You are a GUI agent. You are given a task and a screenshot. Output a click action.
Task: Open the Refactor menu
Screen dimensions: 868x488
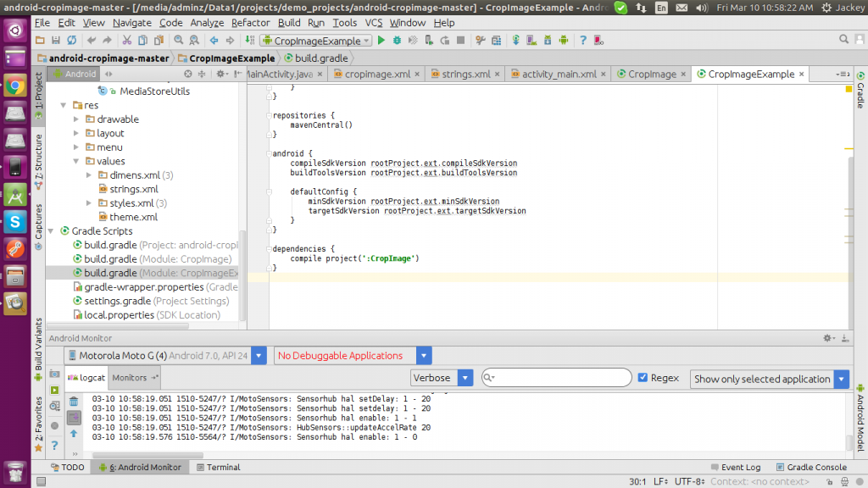[x=250, y=23]
